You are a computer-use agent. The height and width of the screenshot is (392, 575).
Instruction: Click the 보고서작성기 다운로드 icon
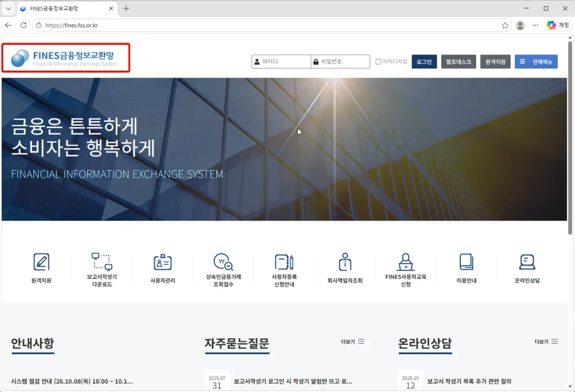click(102, 262)
